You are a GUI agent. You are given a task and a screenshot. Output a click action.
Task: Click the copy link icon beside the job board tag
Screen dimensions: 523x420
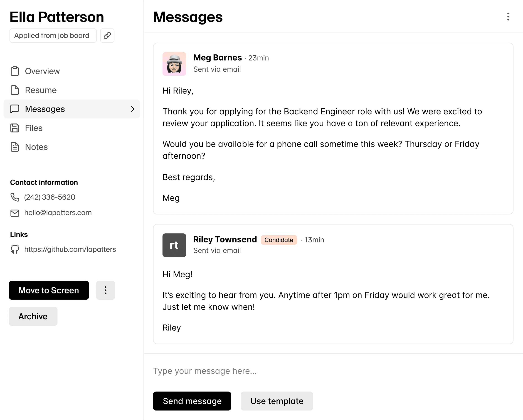coord(107,35)
